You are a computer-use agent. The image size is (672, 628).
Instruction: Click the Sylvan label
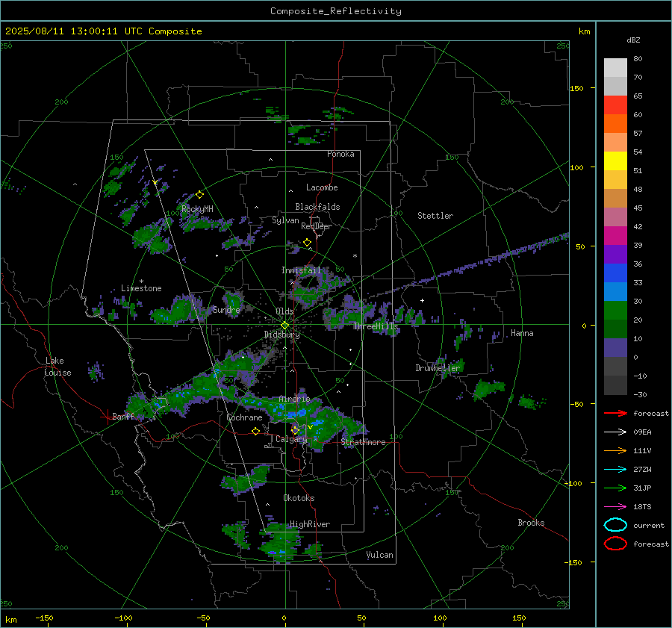coord(285,220)
